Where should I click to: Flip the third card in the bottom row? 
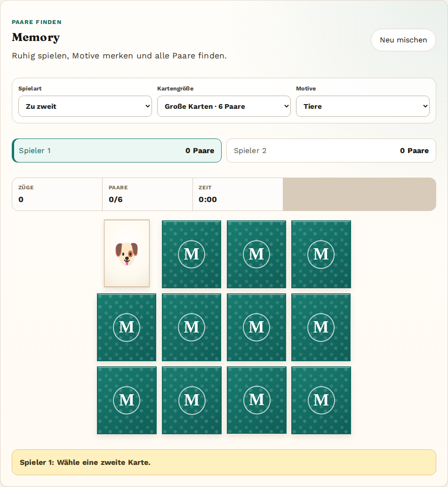(x=256, y=400)
